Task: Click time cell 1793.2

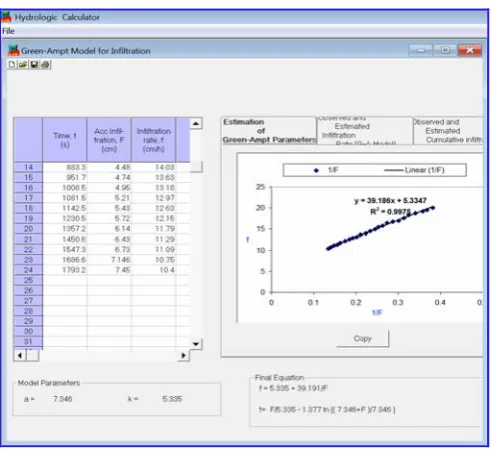Action: click(x=65, y=270)
